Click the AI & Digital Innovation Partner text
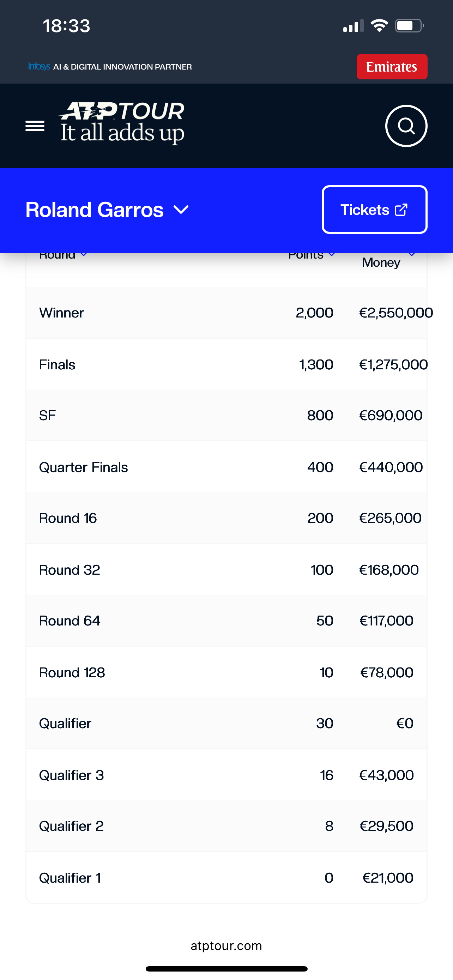 [122, 67]
